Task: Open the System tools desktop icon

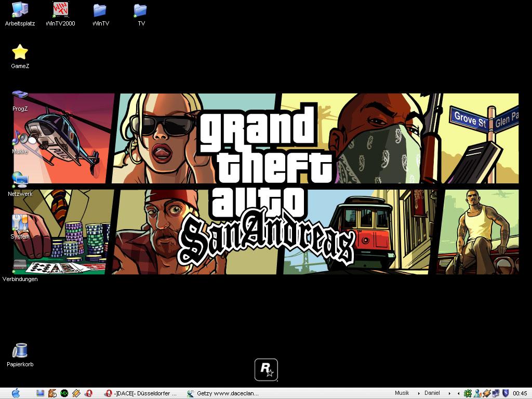Action: pos(20,227)
